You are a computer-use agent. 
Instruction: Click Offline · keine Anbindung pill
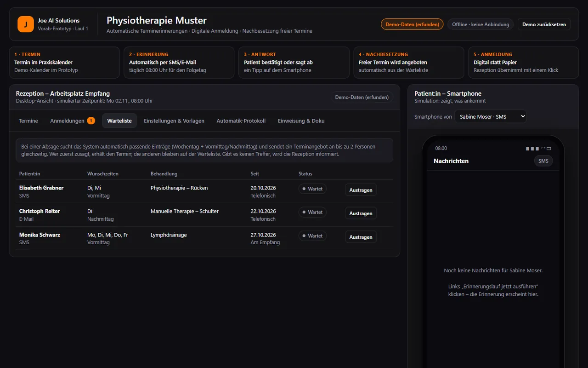pyautogui.click(x=481, y=24)
